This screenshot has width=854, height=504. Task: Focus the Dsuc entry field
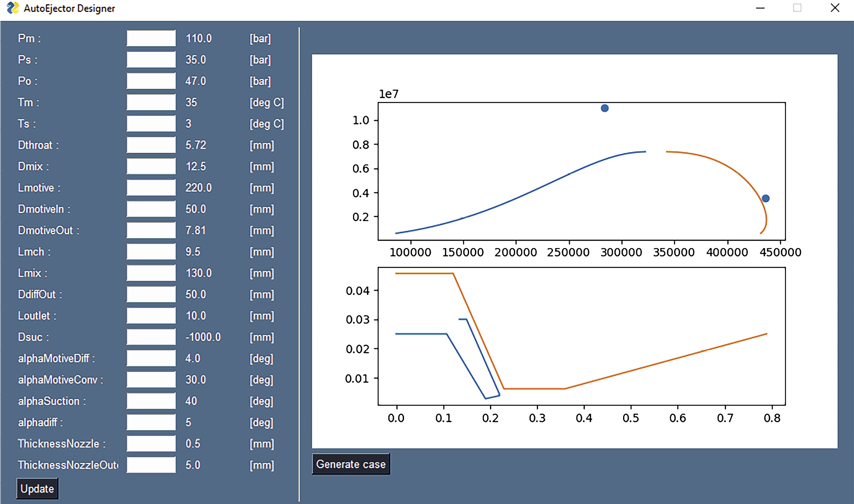point(151,337)
